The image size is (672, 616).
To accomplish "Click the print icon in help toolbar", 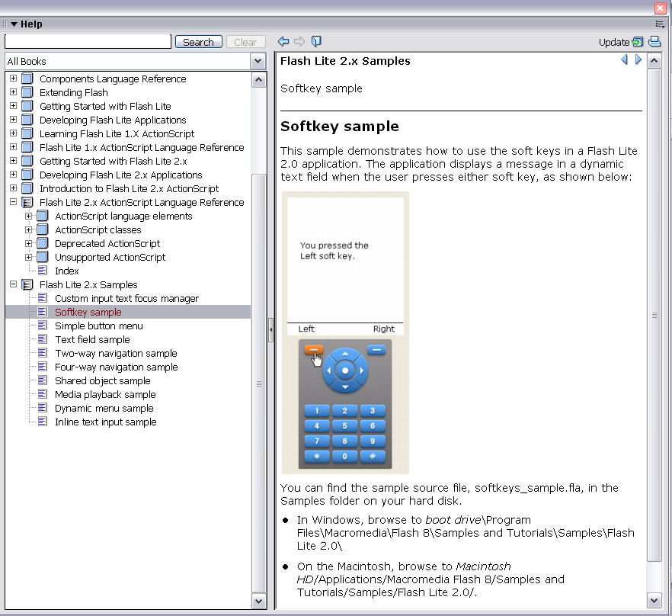I will pos(654,42).
